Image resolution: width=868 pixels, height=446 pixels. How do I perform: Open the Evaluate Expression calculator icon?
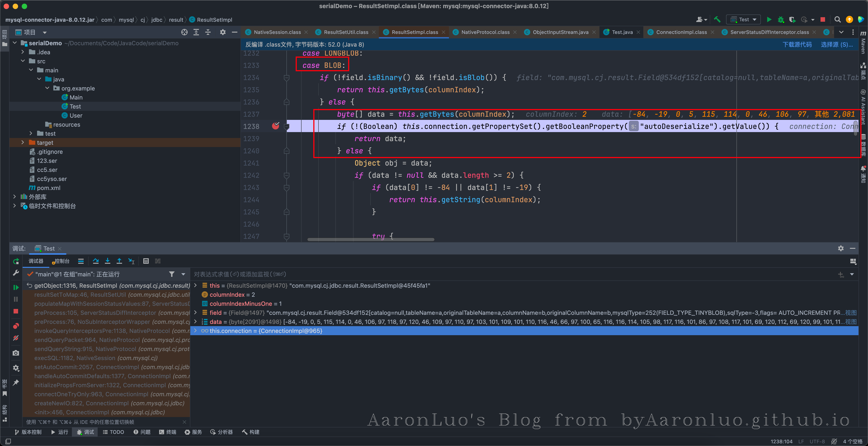click(146, 261)
